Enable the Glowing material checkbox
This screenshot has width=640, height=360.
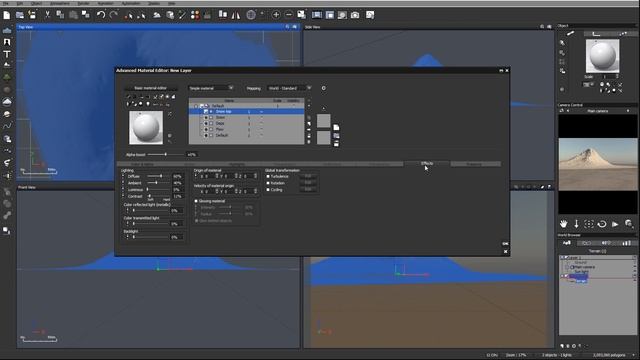click(196, 201)
